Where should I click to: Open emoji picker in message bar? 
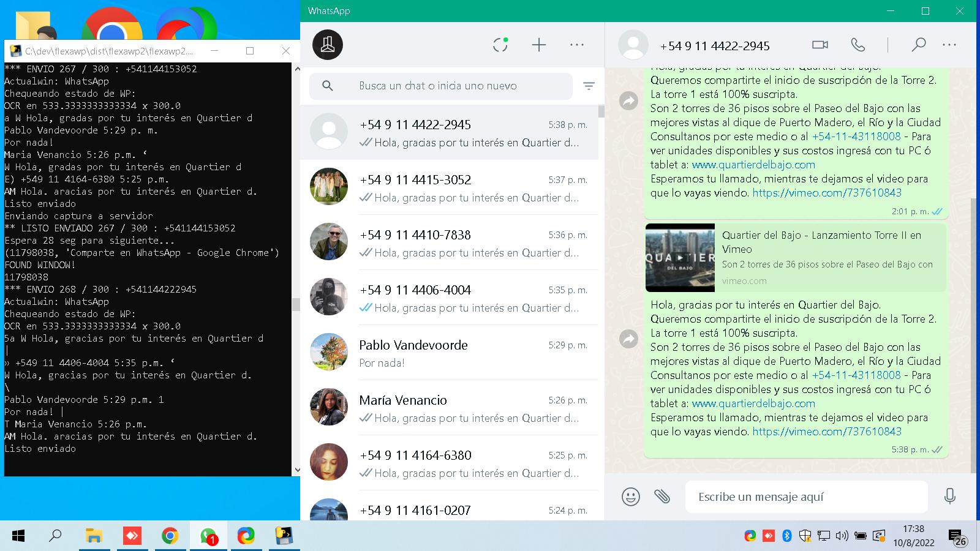pos(631,497)
